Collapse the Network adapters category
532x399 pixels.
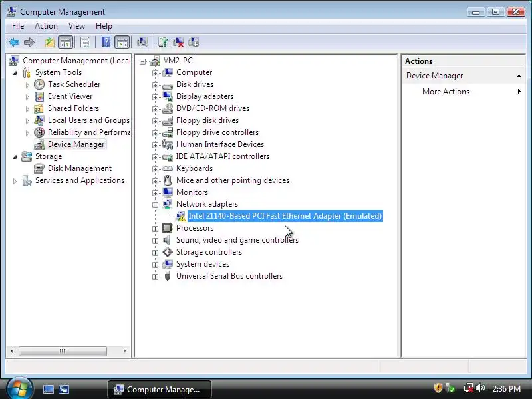coord(155,205)
